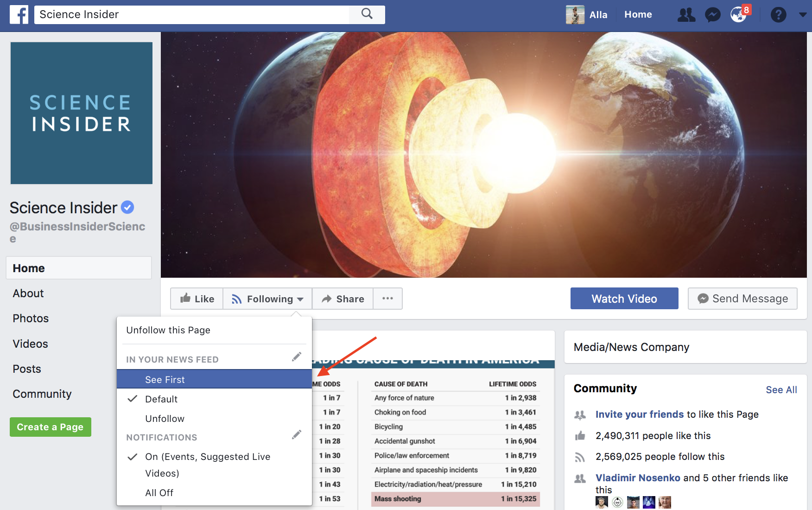Click the Facebook logo icon
The height and width of the screenshot is (510, 812).
(19, 14)
